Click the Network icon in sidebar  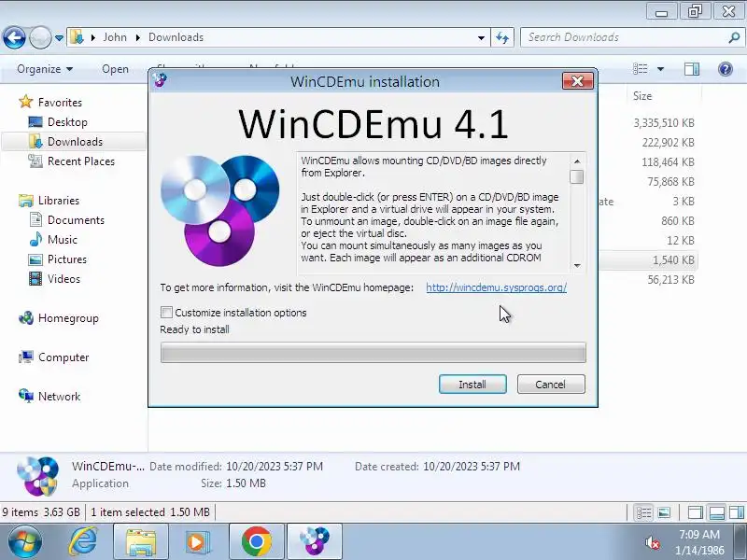[26, 395]
